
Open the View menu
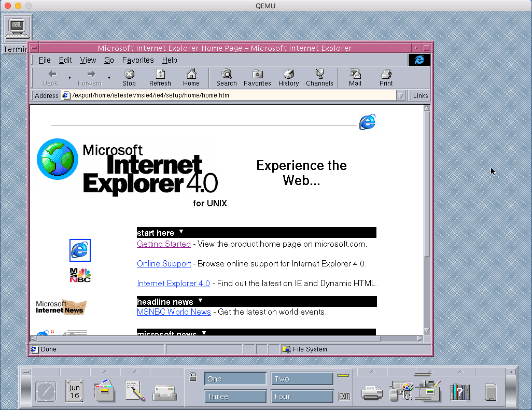click(x=88, y=60)
